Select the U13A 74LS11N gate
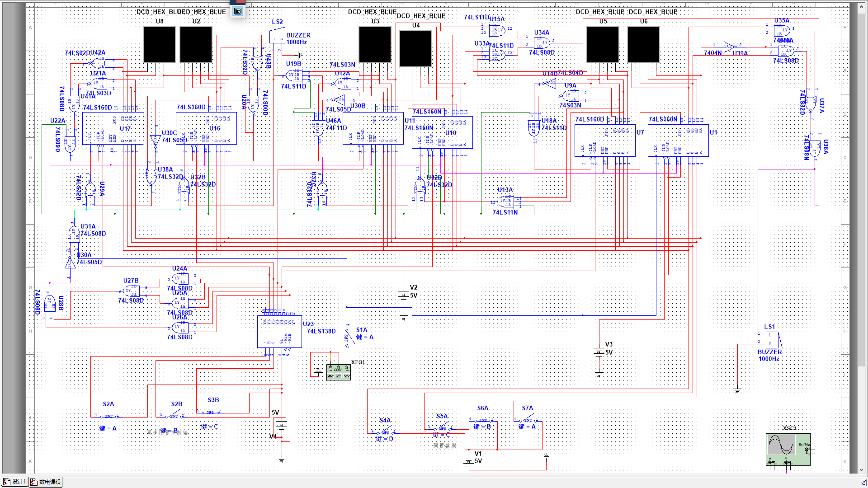 click(505, 201)
